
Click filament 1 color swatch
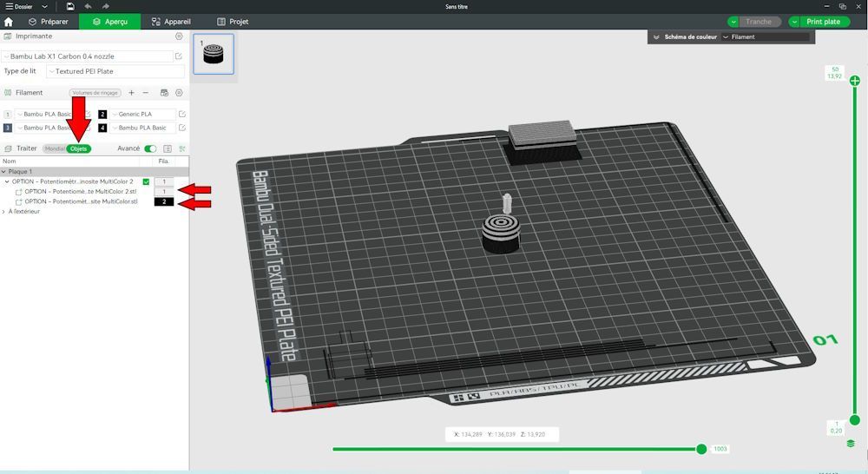point(8,114)
